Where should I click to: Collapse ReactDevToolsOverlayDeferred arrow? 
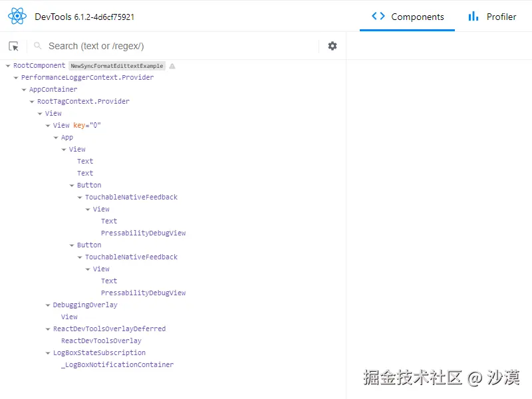pos(47,329)
